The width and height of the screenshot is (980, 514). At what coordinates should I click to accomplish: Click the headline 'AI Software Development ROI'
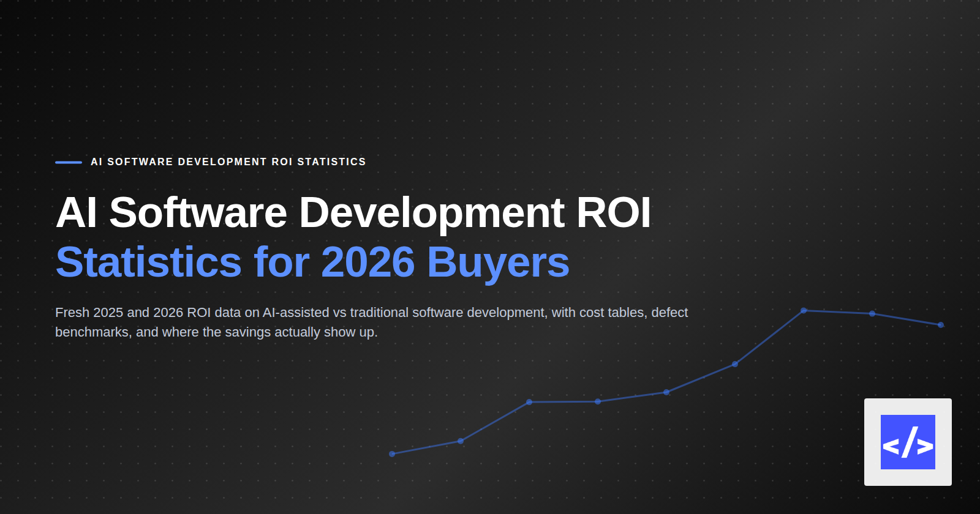point(353,212)
